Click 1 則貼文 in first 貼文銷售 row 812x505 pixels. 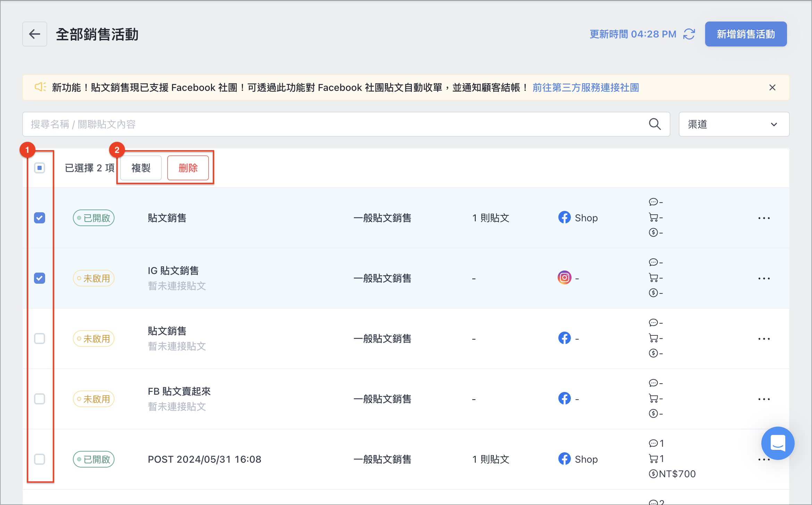point(491,218)
